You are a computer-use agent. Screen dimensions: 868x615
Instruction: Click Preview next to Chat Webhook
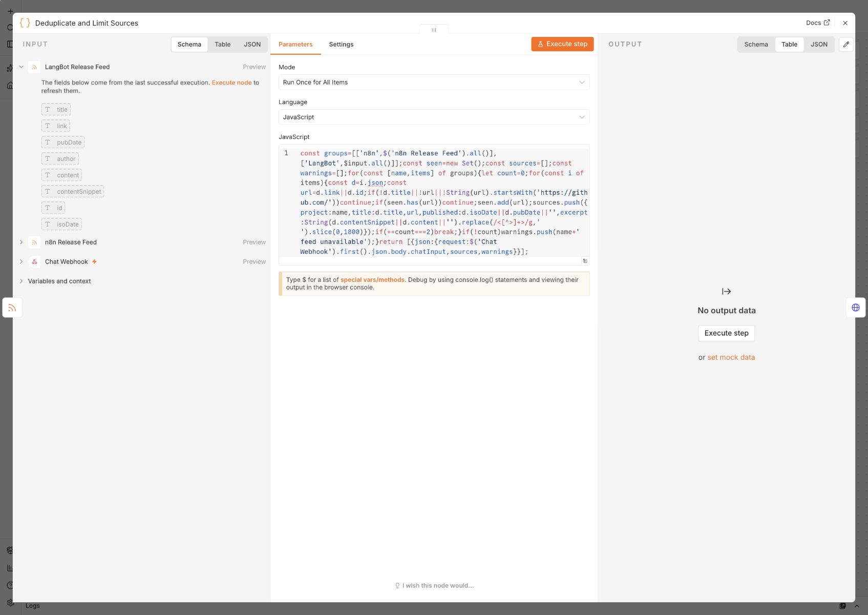pyautogui.click(x=254, y=262)
